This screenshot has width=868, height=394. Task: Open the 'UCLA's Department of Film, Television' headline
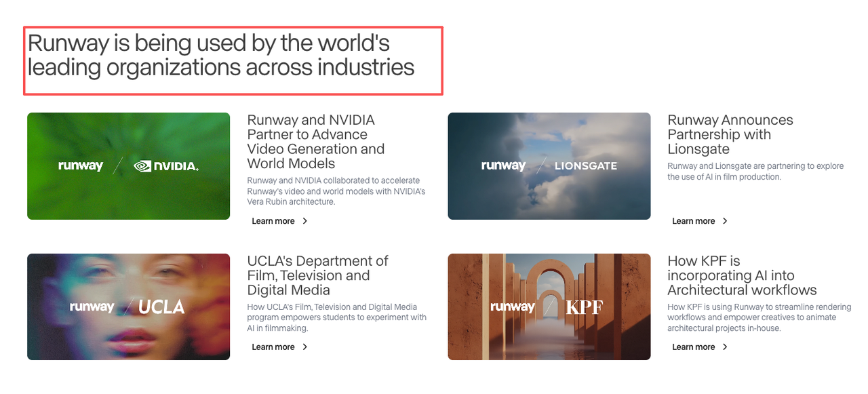pyautogui.click(x=317, y=275)
